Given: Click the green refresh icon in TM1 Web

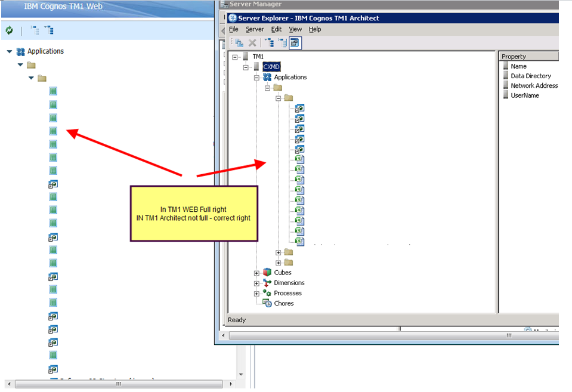Looking at the screenshot, I should point(9,30).
